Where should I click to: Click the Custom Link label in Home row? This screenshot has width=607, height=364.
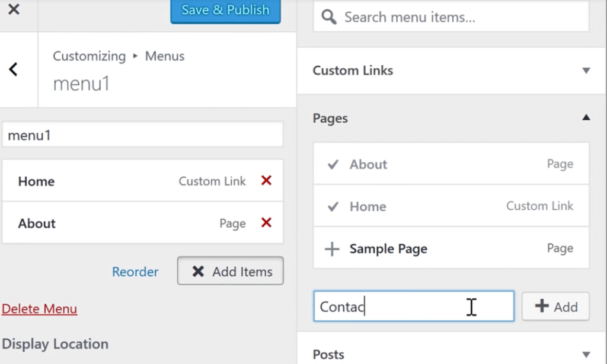212,181
